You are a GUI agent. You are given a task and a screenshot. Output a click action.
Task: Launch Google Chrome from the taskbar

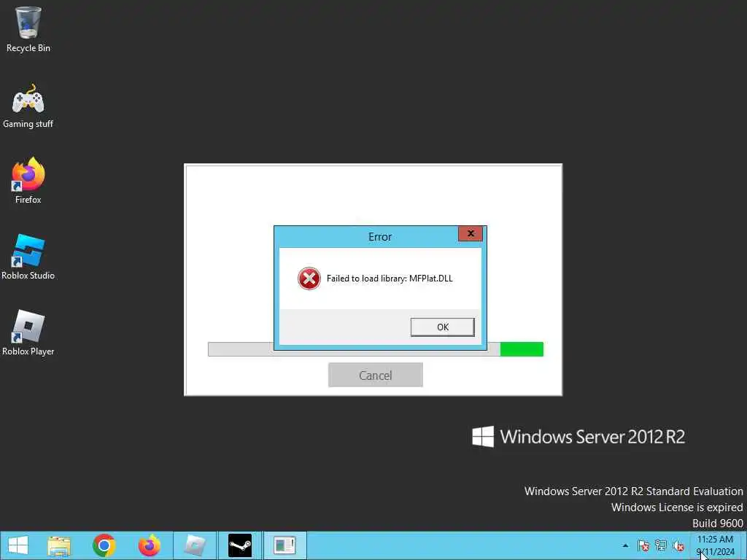point(104,545)
